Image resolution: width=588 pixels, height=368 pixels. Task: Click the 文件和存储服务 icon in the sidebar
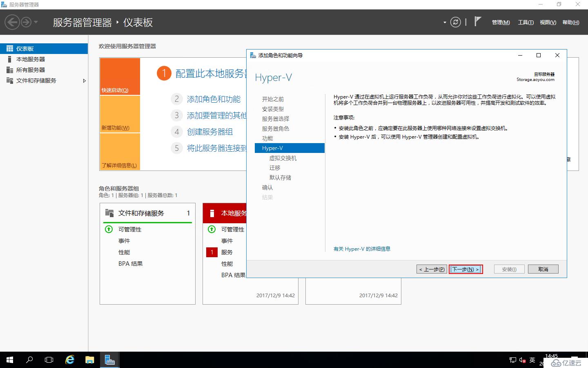pos(10,81)
